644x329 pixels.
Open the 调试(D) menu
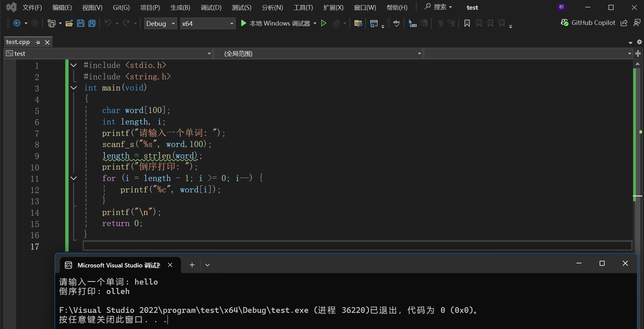pyautogui.click(x=211, y=7)
